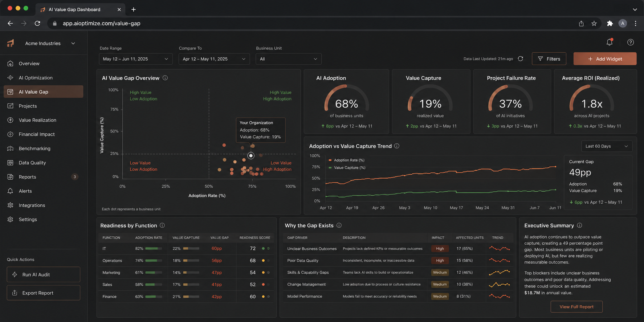Click the Finance readiness score 60
644x322 pixels.
(x=253, y=297)
